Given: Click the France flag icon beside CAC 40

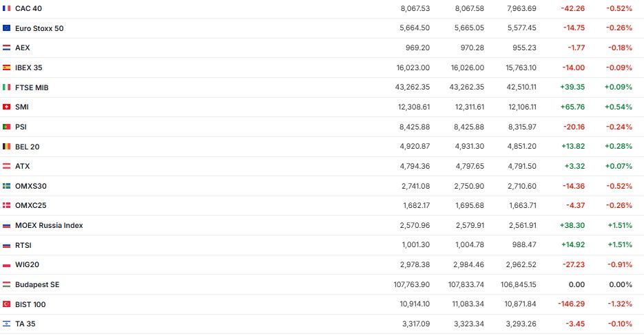Looking at the screenshot, I should click(7, 8).
